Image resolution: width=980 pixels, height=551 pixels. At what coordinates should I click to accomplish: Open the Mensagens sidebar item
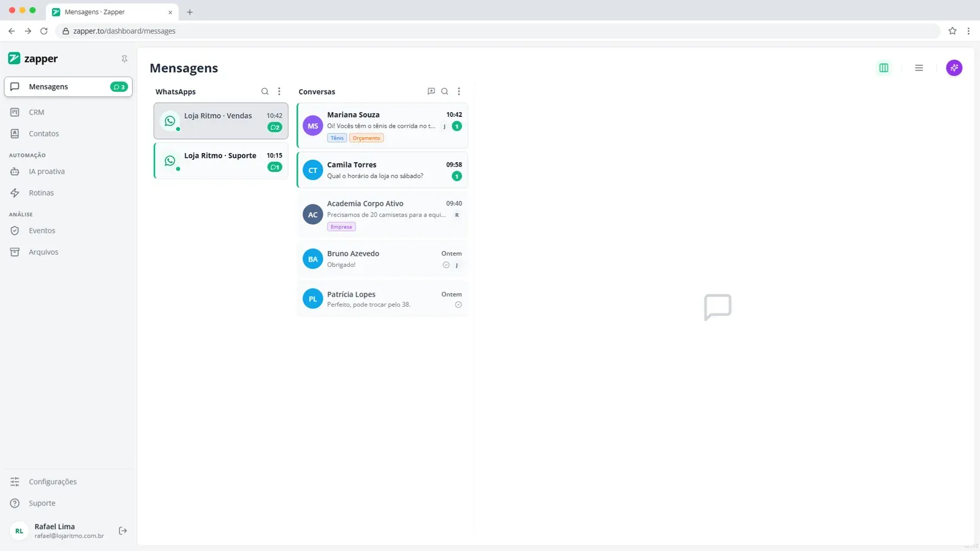tap(68, 87)
